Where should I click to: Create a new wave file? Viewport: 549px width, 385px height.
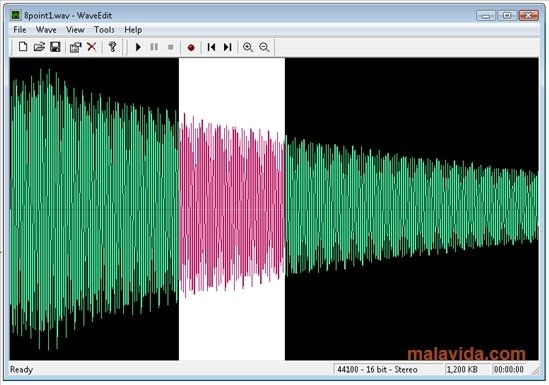(23, 47)
